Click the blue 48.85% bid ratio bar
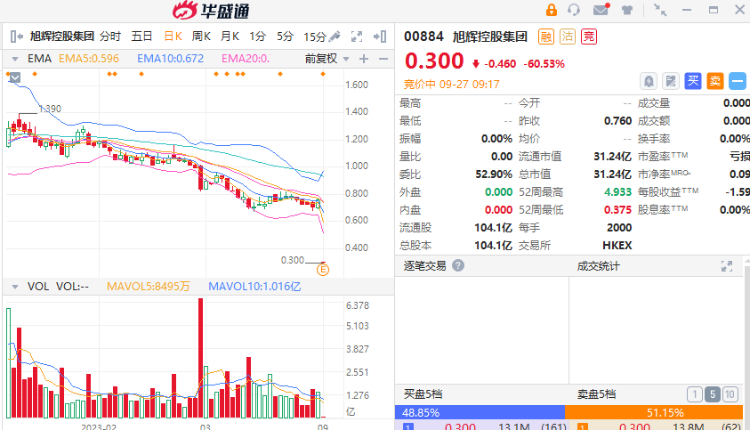The width and height of the screenshot is (750, 430). (480, 412)
